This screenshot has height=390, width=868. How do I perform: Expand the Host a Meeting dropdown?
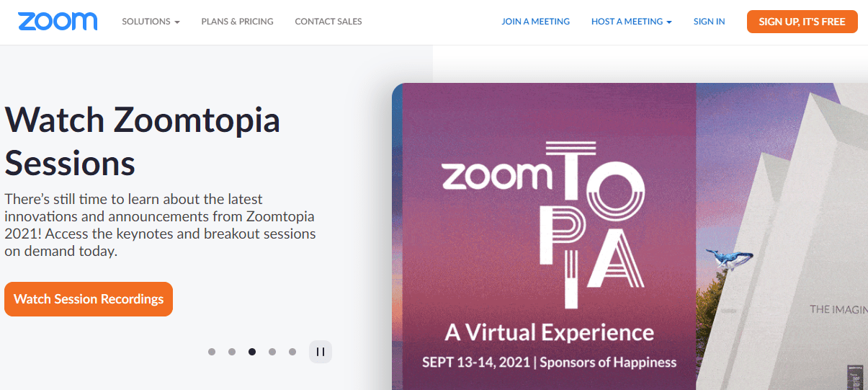631,22
